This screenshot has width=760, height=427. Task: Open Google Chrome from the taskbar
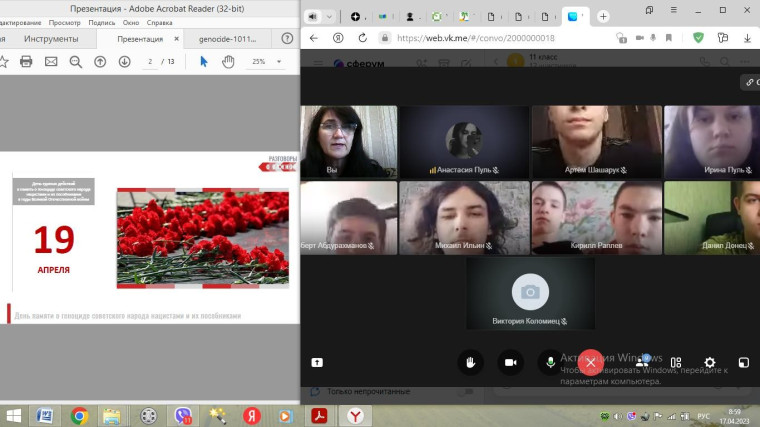(79, 416)
